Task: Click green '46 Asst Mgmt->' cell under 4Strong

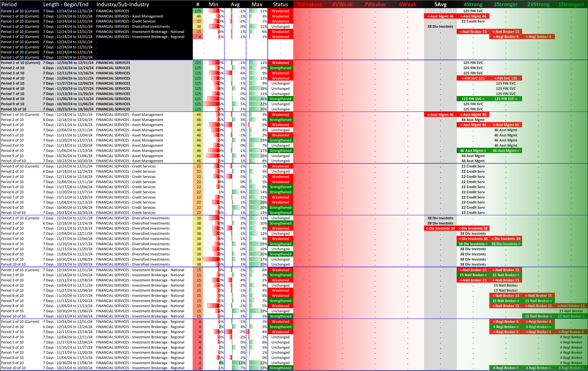Action: pos(473,151)
